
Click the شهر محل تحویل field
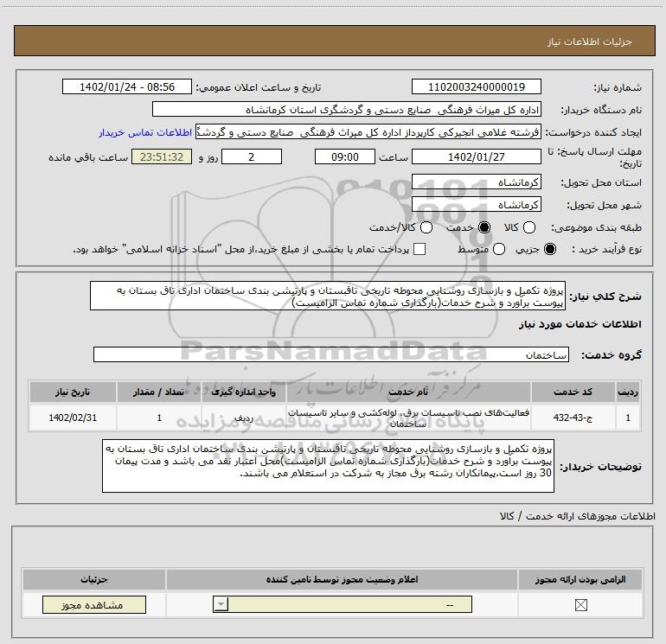pos(476,205)
